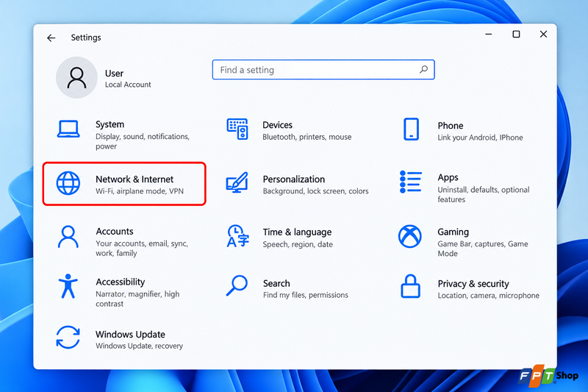Image resolution: width=588 pixels, height=392 pixels.
Task: Open the Time & language label
Action: [x=298, y=232]
